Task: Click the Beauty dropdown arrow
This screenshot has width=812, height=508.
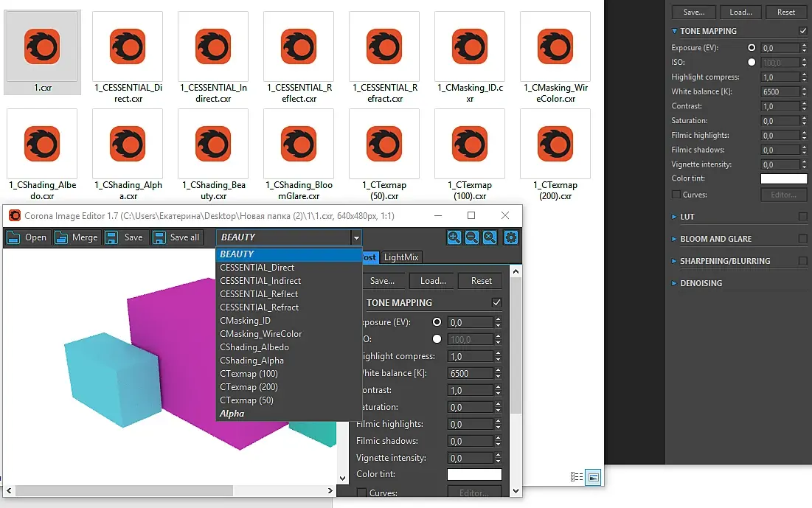Action: (x=356, y=237)
